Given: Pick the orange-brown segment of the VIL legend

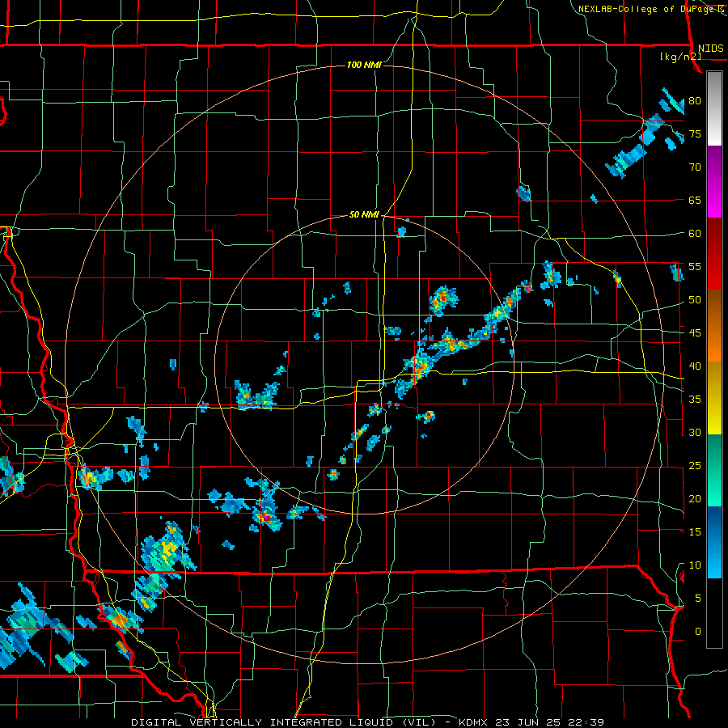Looking at the screenshot, I should [714, 326].
